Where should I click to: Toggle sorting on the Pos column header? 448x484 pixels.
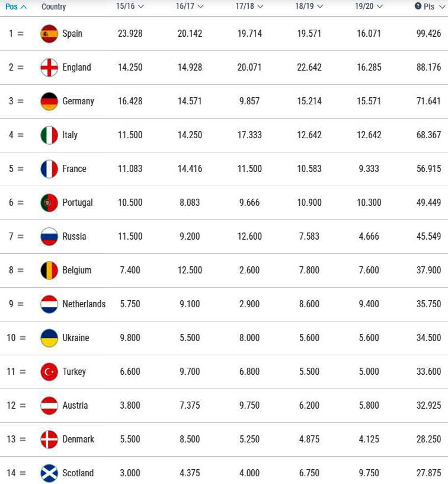[x=16, y=7]
